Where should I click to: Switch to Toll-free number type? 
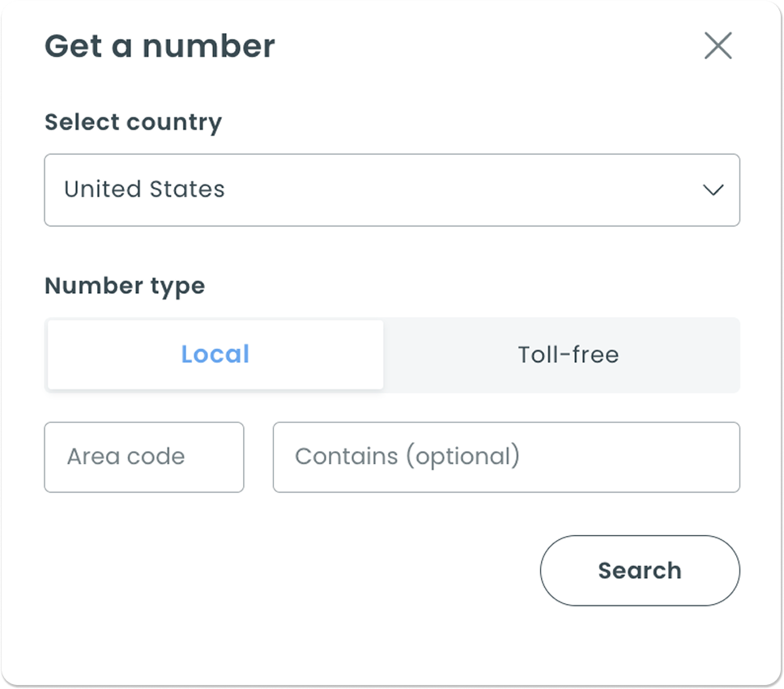(x=568, y=355)
